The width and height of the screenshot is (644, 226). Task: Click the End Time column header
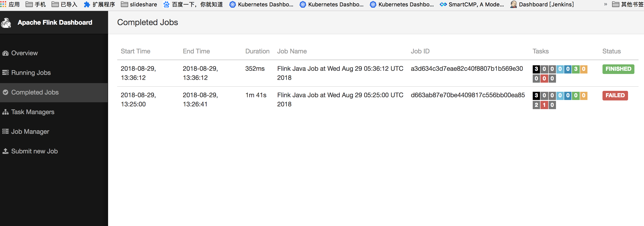click(x=196, y=51)
